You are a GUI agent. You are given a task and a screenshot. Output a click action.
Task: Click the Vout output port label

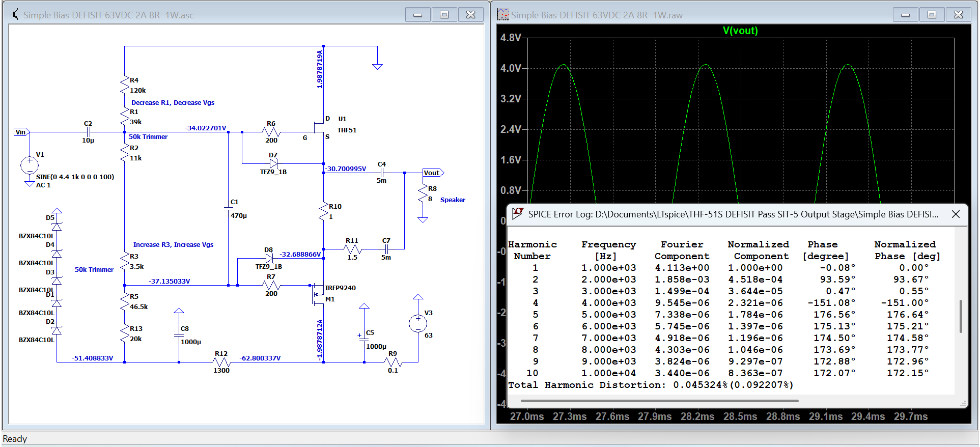tap(433, 173)
